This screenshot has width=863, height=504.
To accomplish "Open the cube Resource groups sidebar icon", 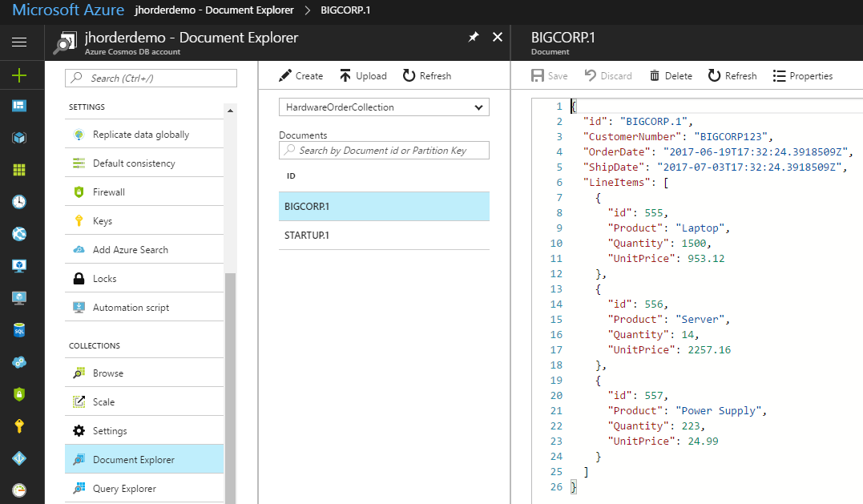I will click(19, 138).
